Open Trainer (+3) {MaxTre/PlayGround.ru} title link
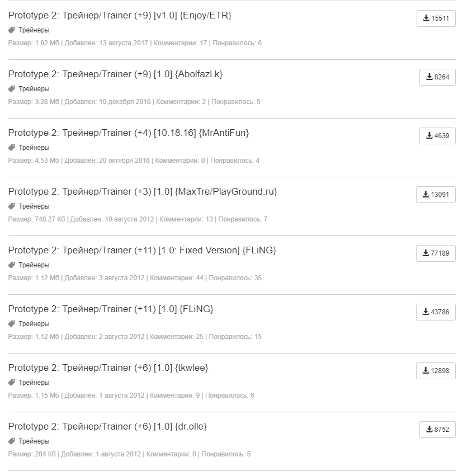 tap(143, 191)
